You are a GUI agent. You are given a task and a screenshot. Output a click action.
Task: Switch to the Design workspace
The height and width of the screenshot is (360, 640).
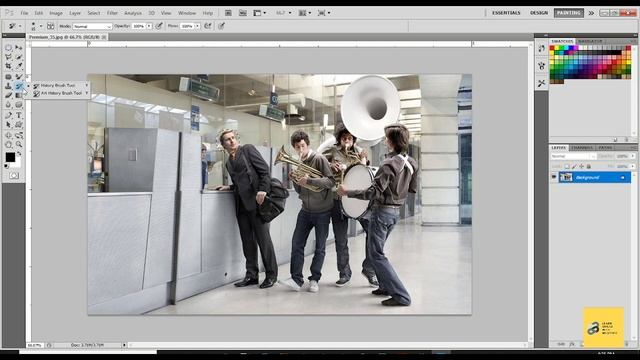coord(539,13)
